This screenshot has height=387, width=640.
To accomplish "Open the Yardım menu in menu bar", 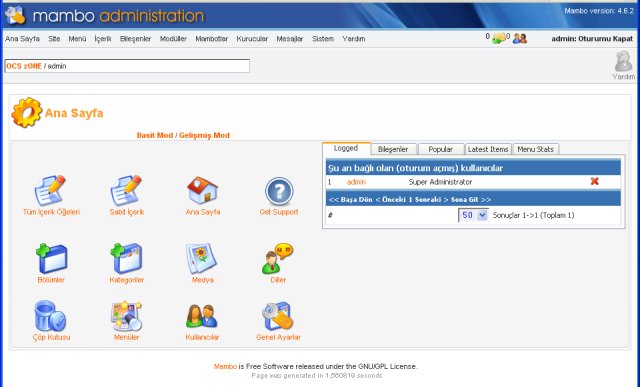I will tap(354, 39).
